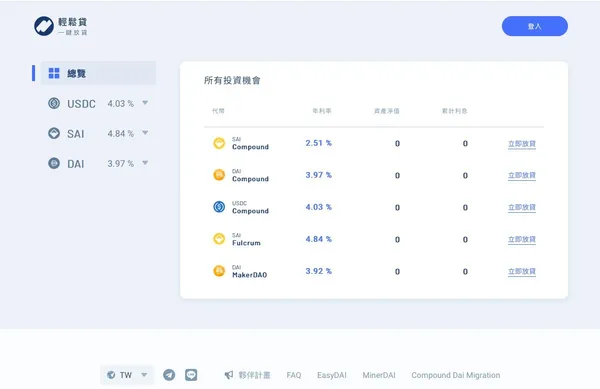
Task: Click the token column header
Action: (x=218, y=111)
